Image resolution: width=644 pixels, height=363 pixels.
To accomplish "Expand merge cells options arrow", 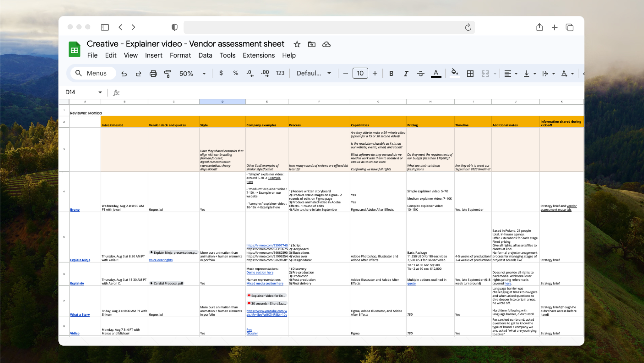I will tap(495, 74).
